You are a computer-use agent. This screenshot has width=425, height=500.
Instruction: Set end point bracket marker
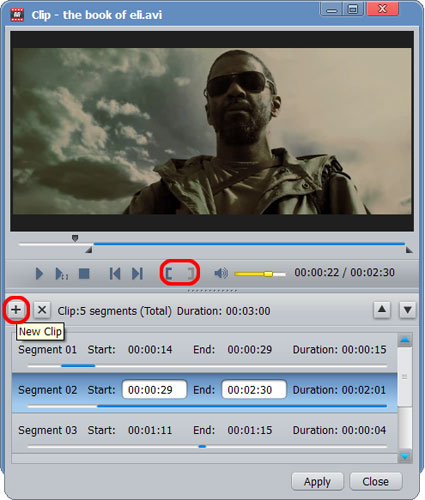[191, 274]
